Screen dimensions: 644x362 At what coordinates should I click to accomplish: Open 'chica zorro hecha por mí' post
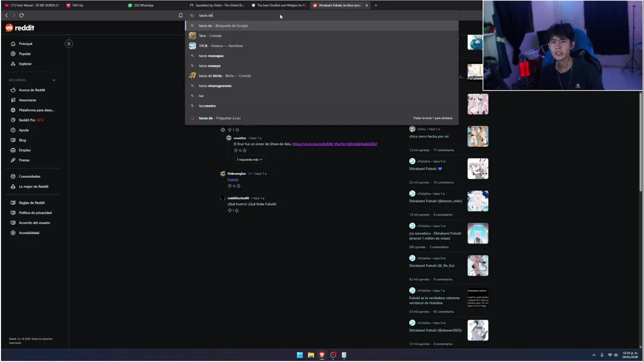[429, 136]
